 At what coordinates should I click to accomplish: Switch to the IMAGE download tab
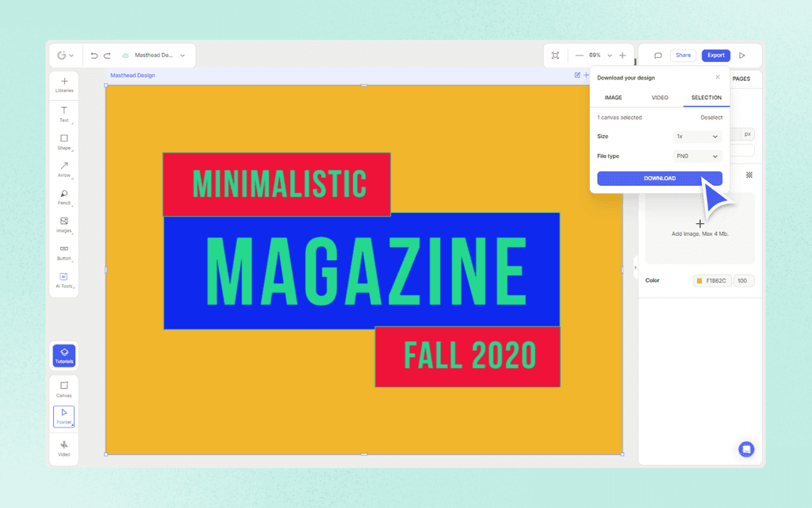(613, 97)
